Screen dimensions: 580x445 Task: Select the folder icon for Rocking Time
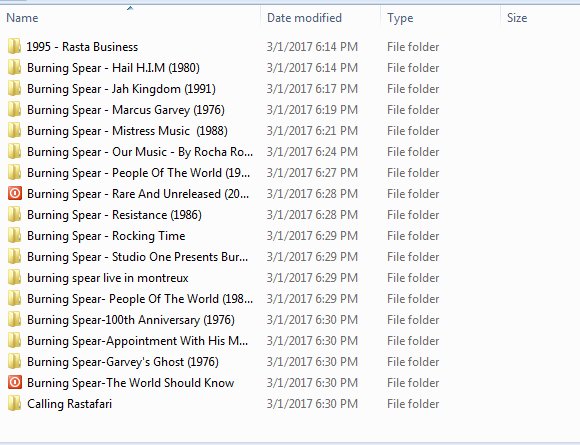click(14, 236)
